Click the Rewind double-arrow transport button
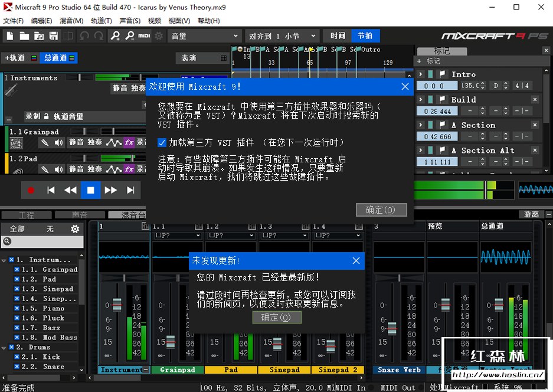Viewport: 553px width, 392px height. [x=71, y=190]
